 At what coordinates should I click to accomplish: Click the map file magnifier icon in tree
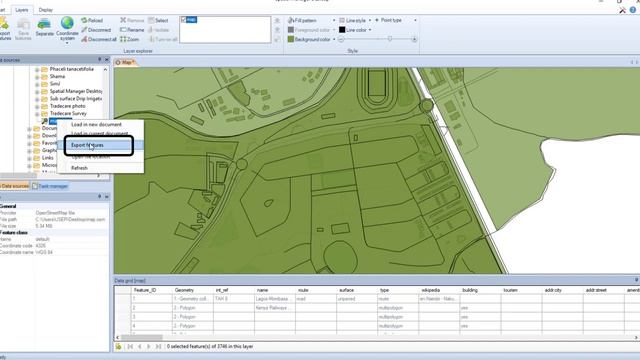pyautogui.click(x=44, y=121)
